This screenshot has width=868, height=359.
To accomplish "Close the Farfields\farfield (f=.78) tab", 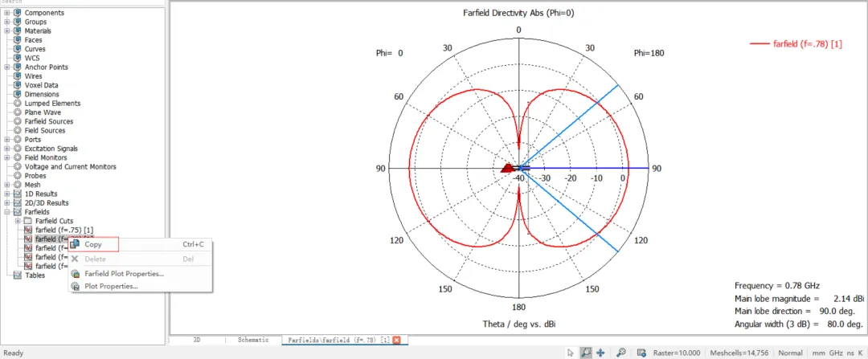I will tap(396, 341).
